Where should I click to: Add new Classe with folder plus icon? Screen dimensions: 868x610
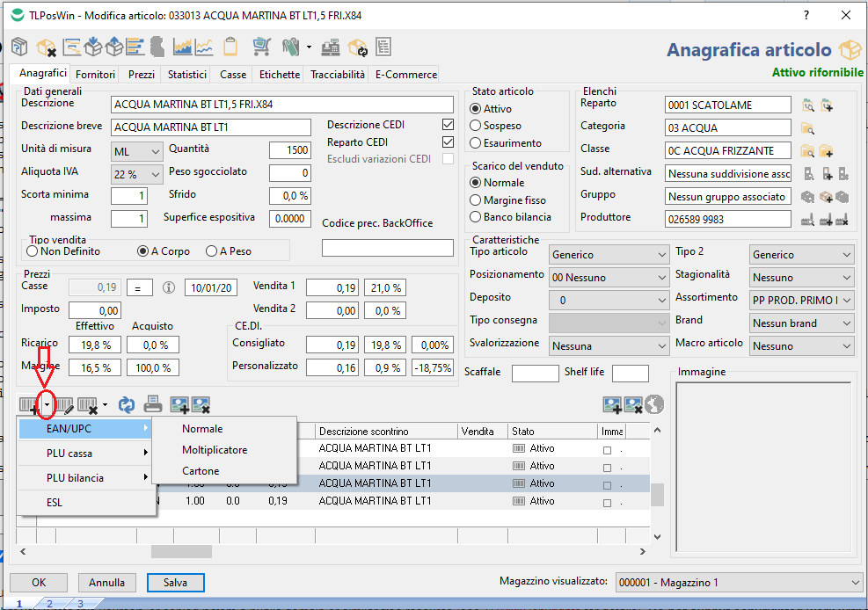coord(826,151)
